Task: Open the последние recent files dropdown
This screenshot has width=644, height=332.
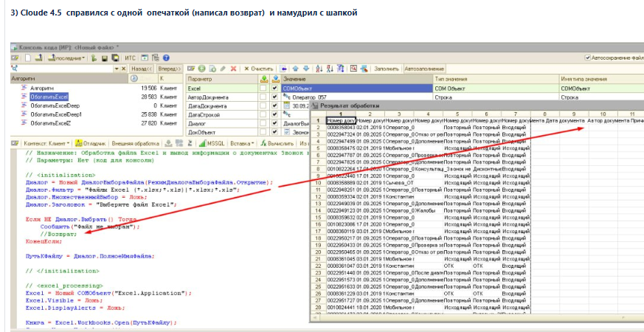Action: click(66, 58)
